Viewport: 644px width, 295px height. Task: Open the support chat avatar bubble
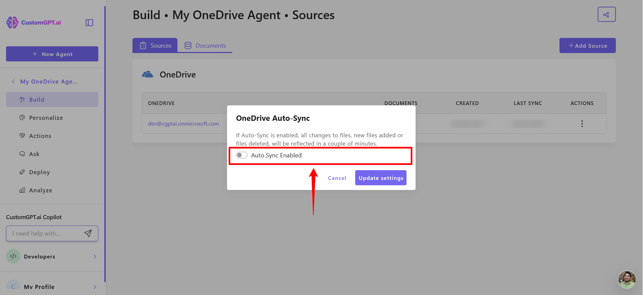(x=627, y=279)
